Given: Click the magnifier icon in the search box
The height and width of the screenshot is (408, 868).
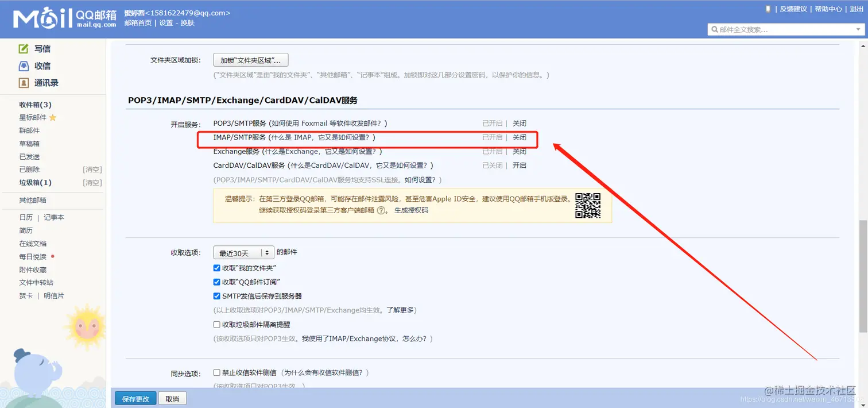Looking at the screenshot, I should 715,28.
